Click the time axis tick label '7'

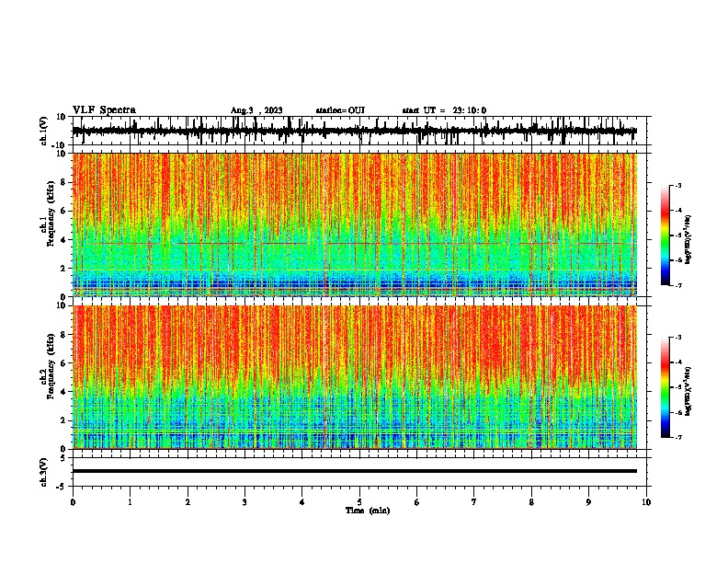(x=474, y=502)
